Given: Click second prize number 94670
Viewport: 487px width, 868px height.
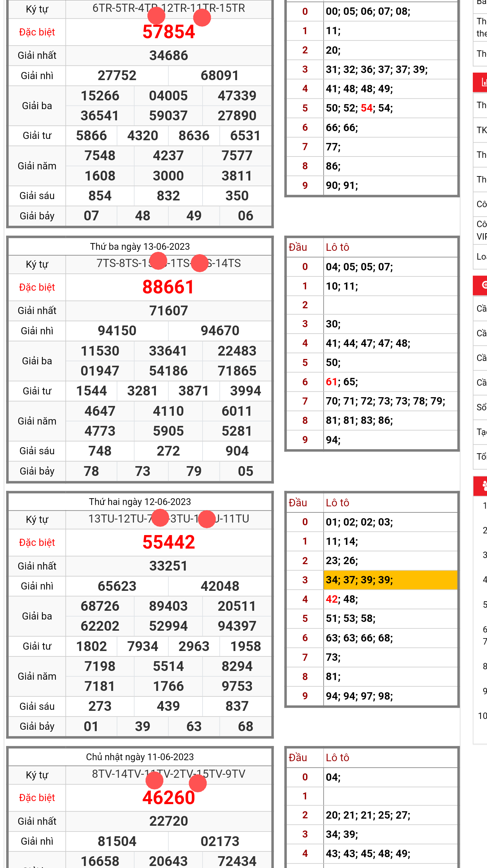Looking at the screenshot, I should point(220,331).
